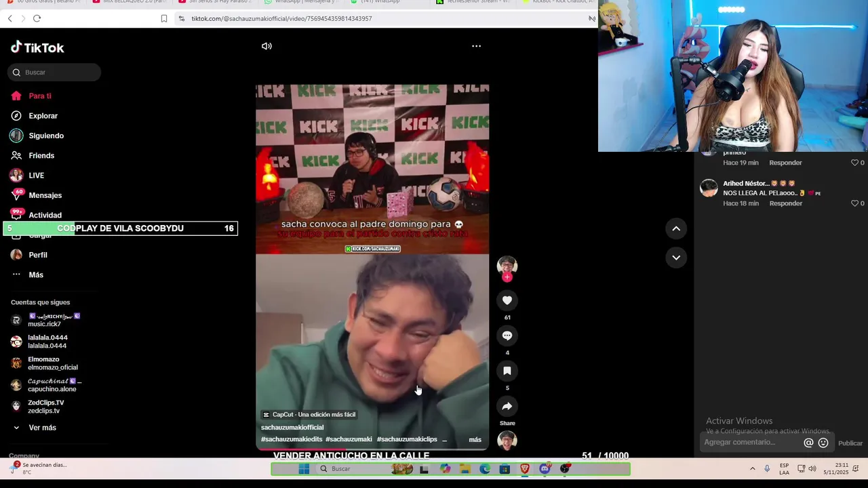Click the #sachauzumakiedits hashtag
Screen dimensions: 868x488
click(x=292, y=439)
